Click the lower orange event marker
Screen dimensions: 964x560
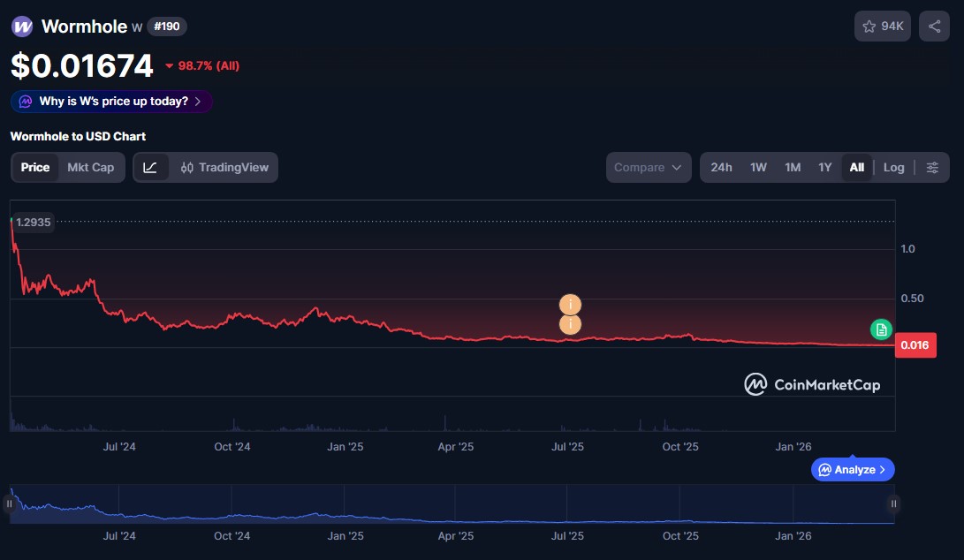coord(570,324)
